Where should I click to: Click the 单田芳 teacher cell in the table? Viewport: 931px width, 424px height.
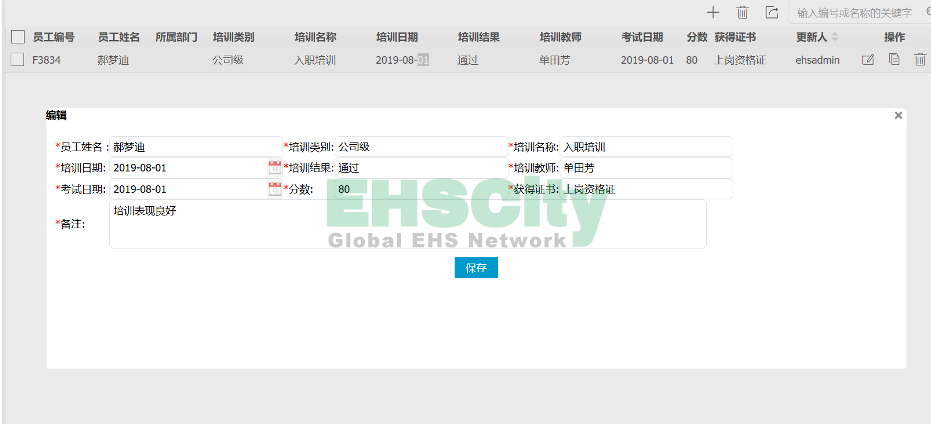pos(554,60)
